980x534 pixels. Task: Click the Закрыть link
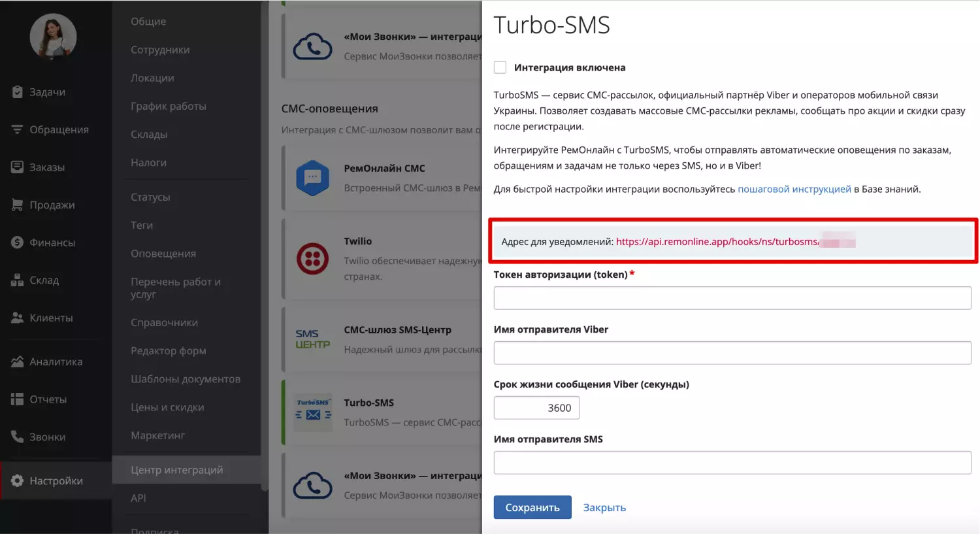[x=604, y=507]
